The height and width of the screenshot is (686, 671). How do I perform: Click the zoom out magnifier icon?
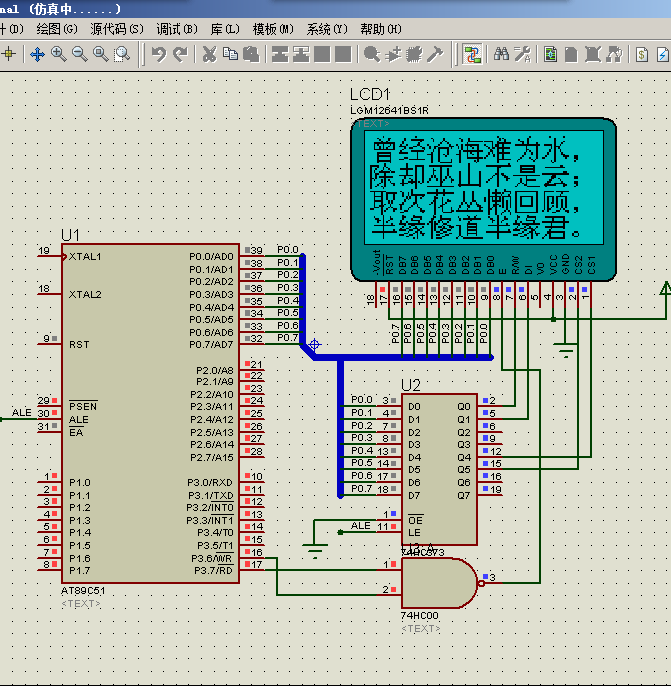pyautogui.click(x=79, y=54)
